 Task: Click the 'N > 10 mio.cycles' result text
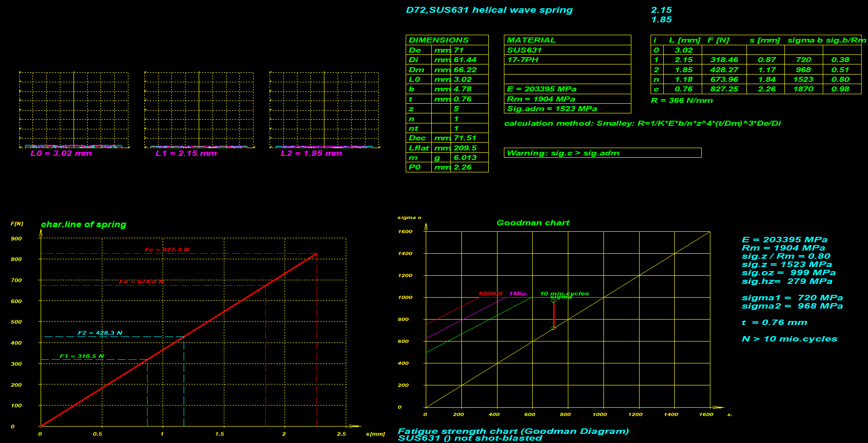coord(789,339)
